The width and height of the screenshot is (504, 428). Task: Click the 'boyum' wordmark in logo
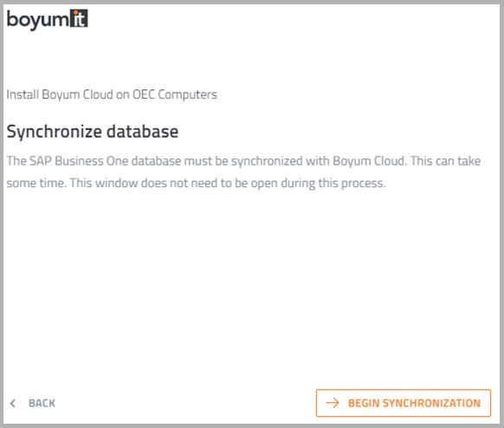click(x=38, y=20)
